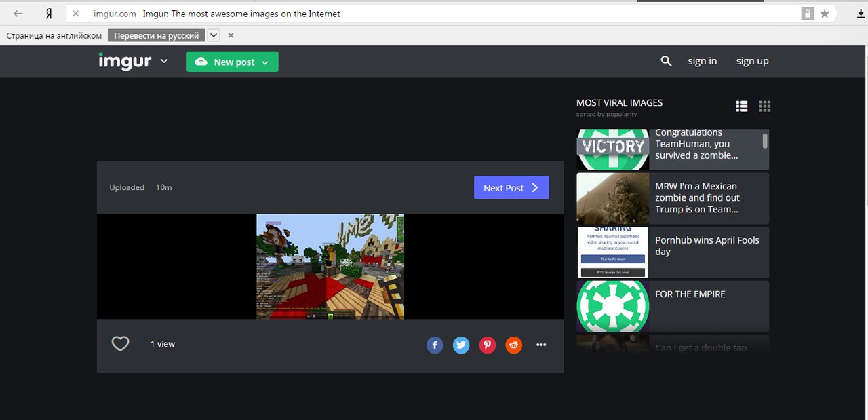Go to Next Post

click(511, 188)
